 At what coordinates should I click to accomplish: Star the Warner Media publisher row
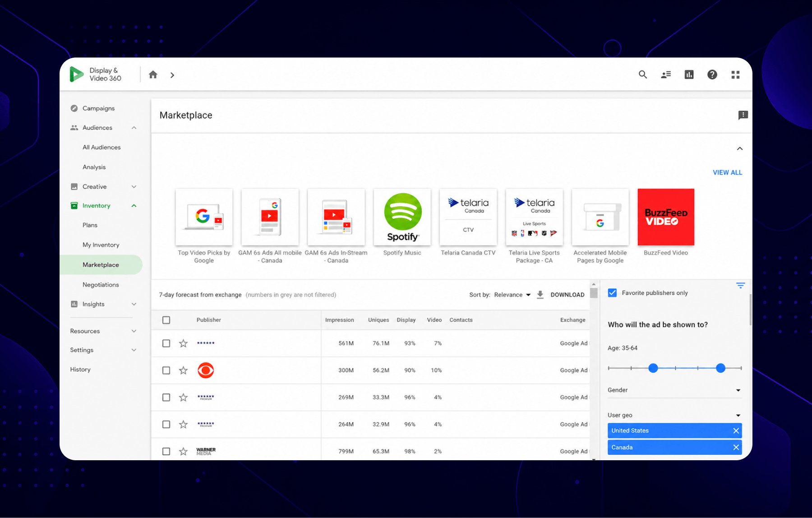tap(183, 451)
